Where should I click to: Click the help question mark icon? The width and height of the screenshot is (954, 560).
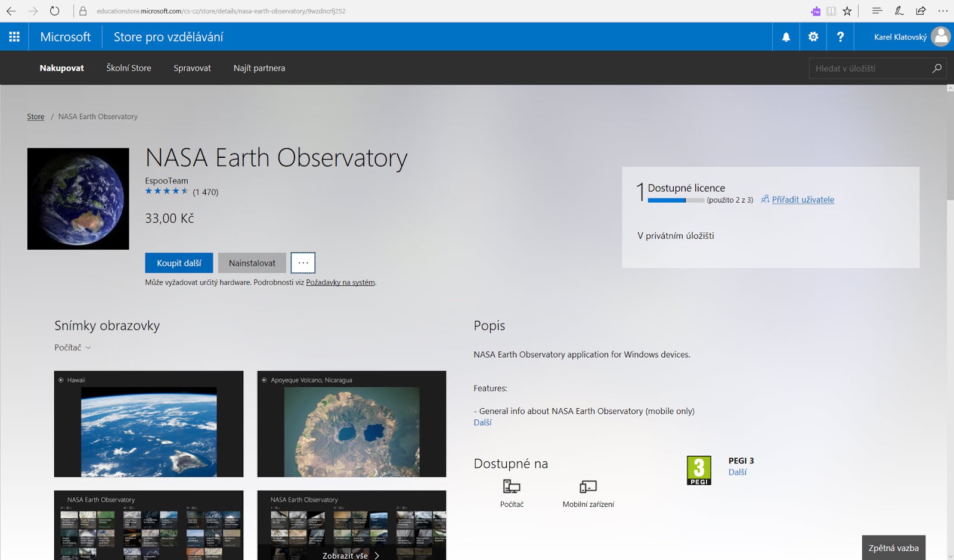840,37
